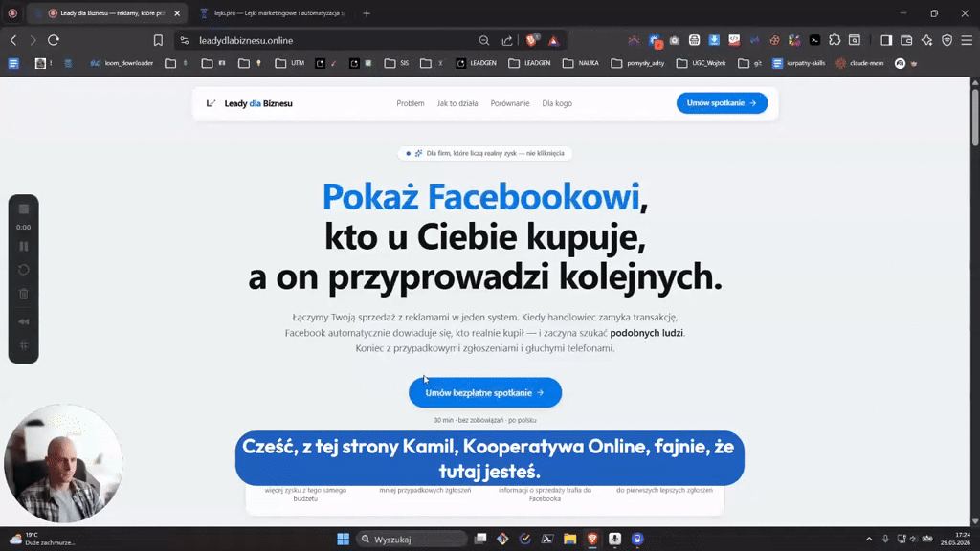
Task: Expand the pomysly_adsy bookmarks folder
Action: tap(638, 63)
